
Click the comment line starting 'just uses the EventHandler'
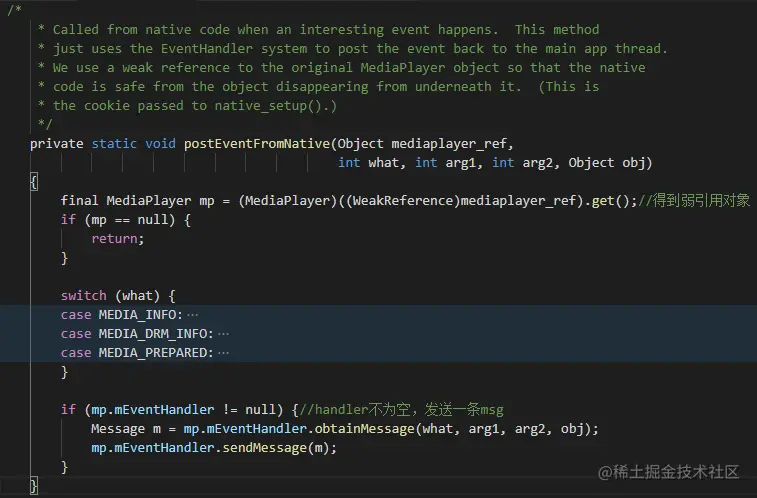point(353,49)
